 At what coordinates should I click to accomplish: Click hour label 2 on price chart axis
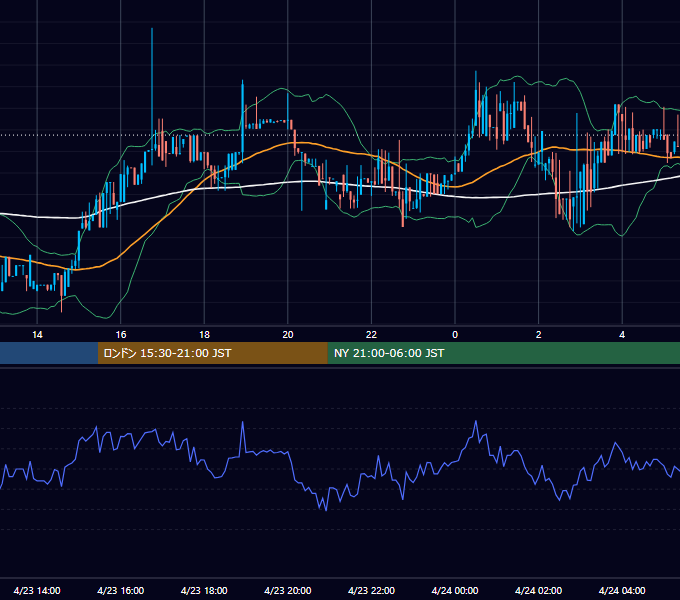point(538,335)
